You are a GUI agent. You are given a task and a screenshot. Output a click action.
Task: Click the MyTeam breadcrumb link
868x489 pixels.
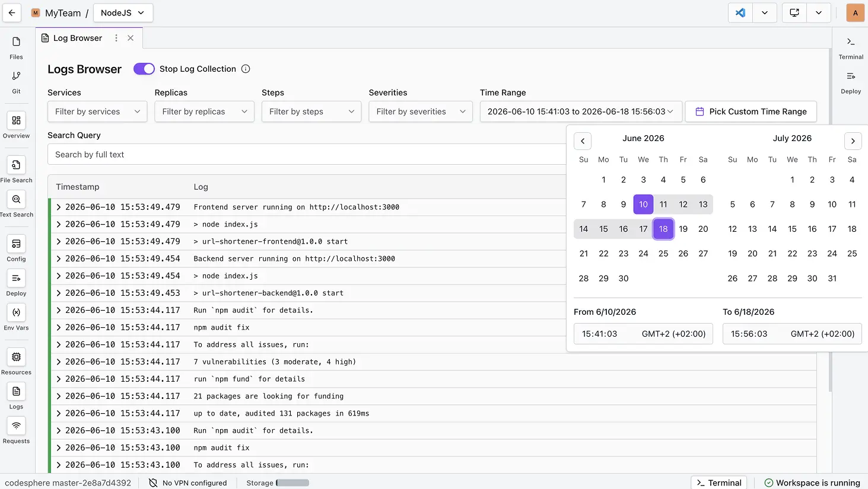tap(63, 12)
